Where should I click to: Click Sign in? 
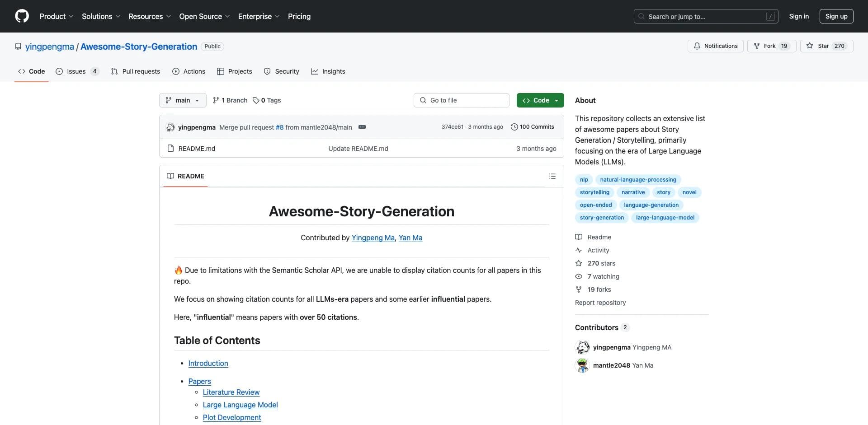pyautogui.click(x=799, y=16)
